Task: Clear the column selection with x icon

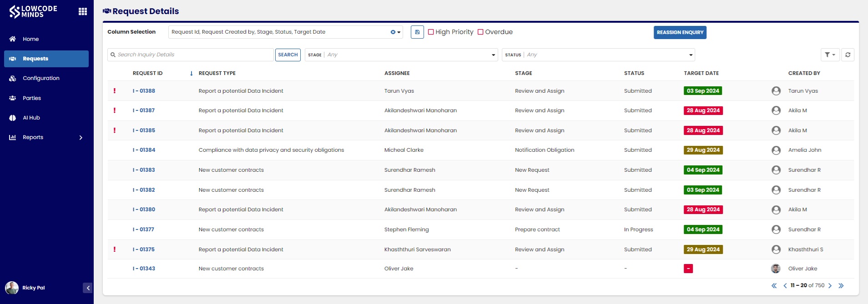Action: [393, 32]
